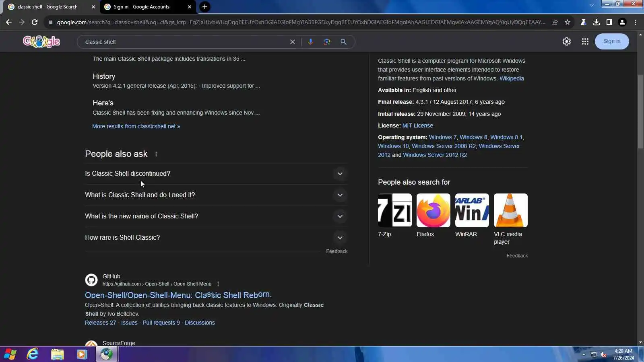The image size is (644, 362).
Task: Open More results from classicshell.net
Action: [x=136, y=126]
